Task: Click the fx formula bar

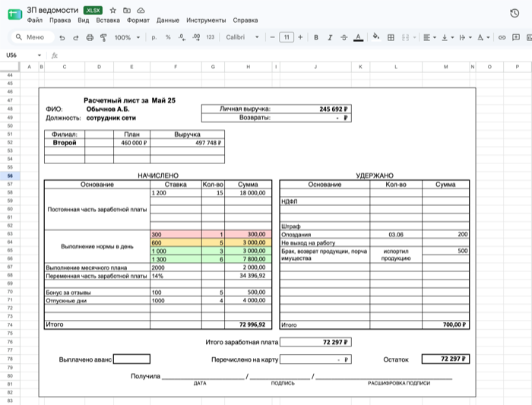Action: tap(55, 55)
